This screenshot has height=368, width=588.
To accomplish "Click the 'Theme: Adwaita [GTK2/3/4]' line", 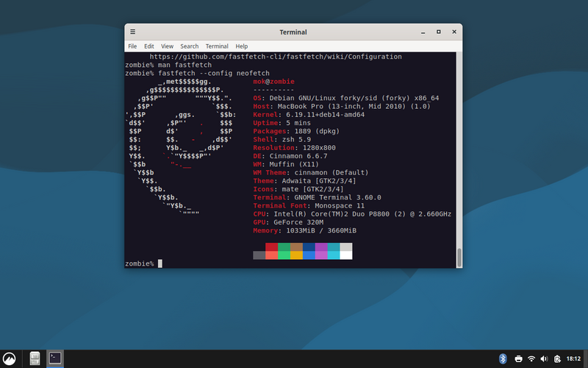I will (304, 180).
